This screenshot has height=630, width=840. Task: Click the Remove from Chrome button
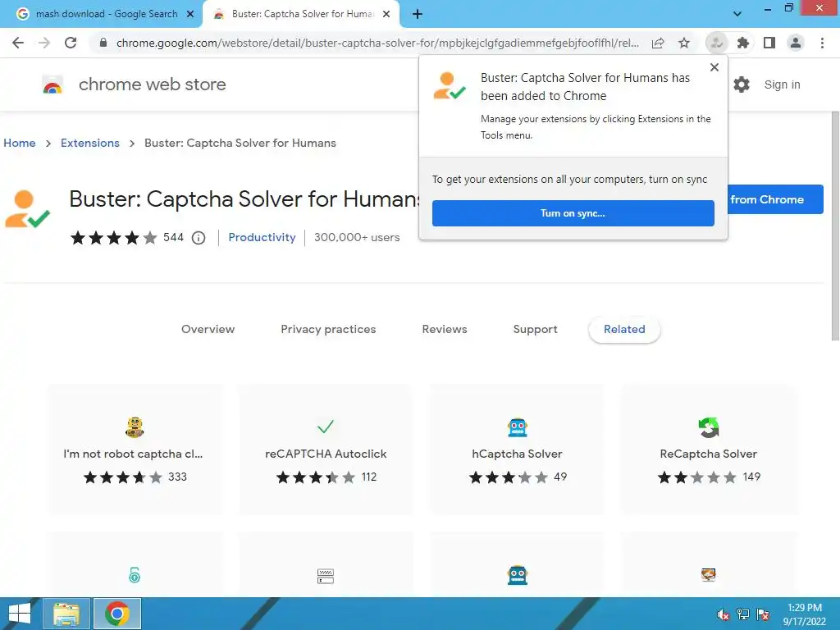tap(775, 199)
